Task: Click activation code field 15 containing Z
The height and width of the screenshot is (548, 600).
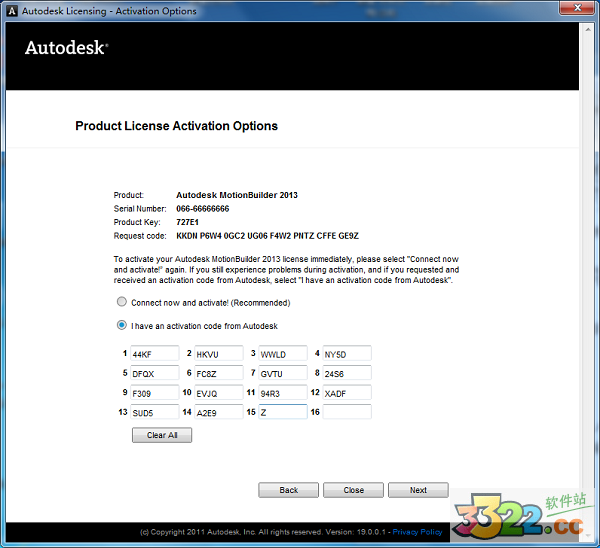Action: [283, 412]
